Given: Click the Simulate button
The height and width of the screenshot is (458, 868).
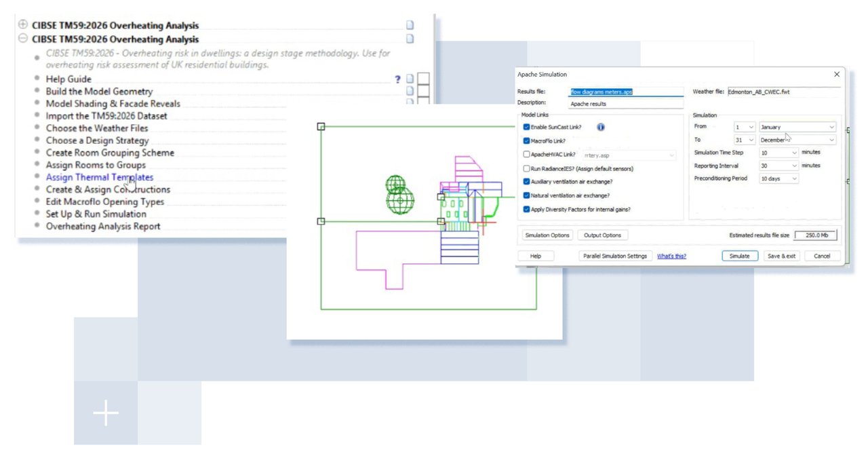Looking at the screenshot, I should [739, 256].
